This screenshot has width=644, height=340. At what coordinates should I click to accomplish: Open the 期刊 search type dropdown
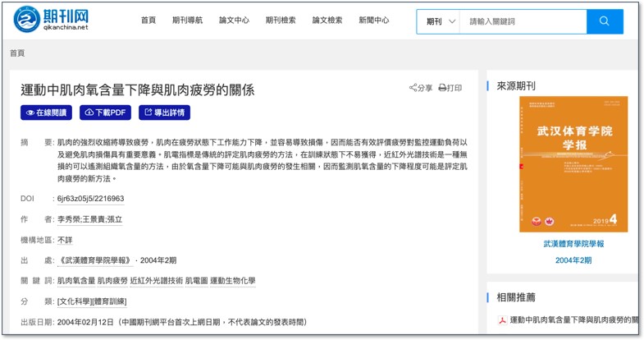(441, 21)
